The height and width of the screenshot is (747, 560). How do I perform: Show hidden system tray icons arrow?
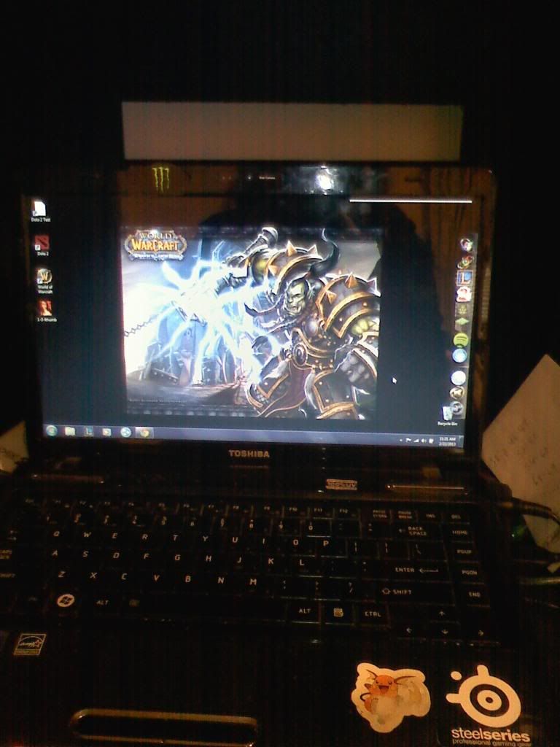[x=401, y=441]
